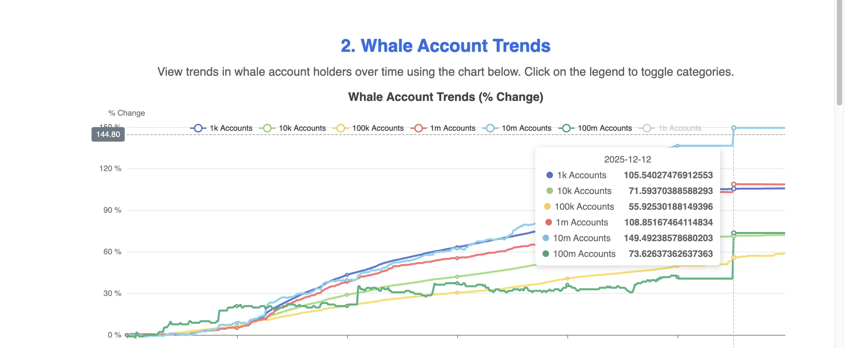Click the blue 1k Accounts legend marker
This screenshot has height=348, width=868.
(199, 128)
